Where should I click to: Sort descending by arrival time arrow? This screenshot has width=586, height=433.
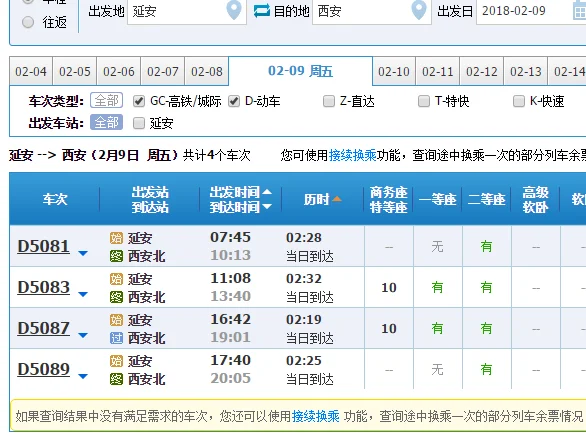(267, 207)
